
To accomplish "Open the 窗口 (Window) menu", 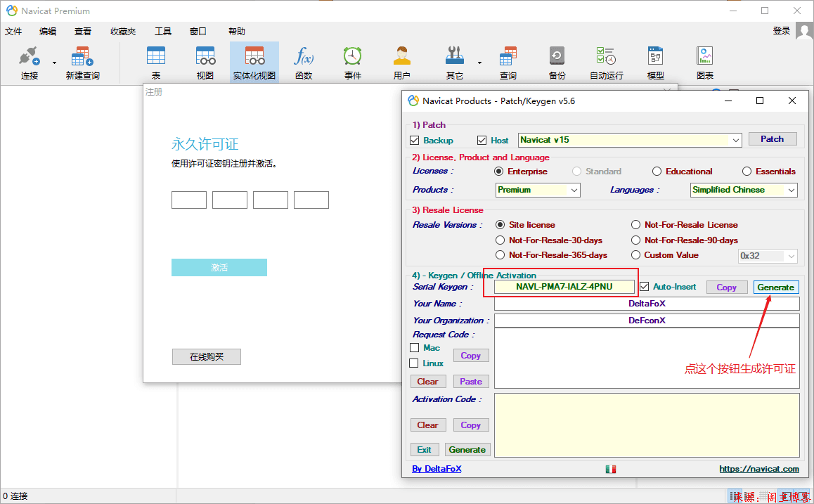I will coord(198,31).
